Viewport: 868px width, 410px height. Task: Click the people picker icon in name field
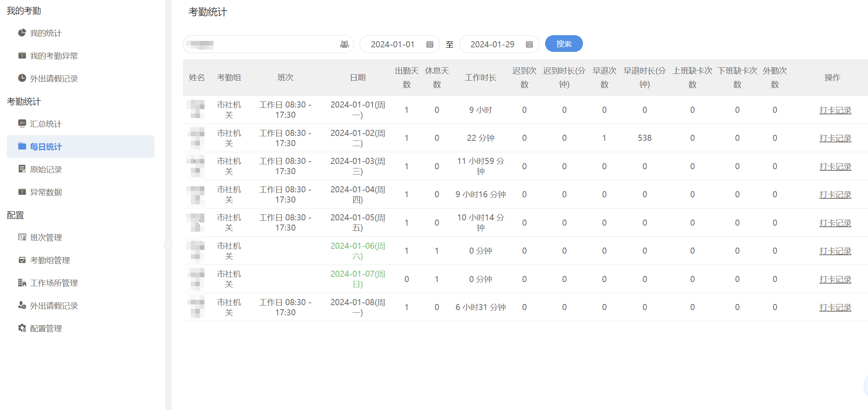pyautogui.click(x=344, y=44)
